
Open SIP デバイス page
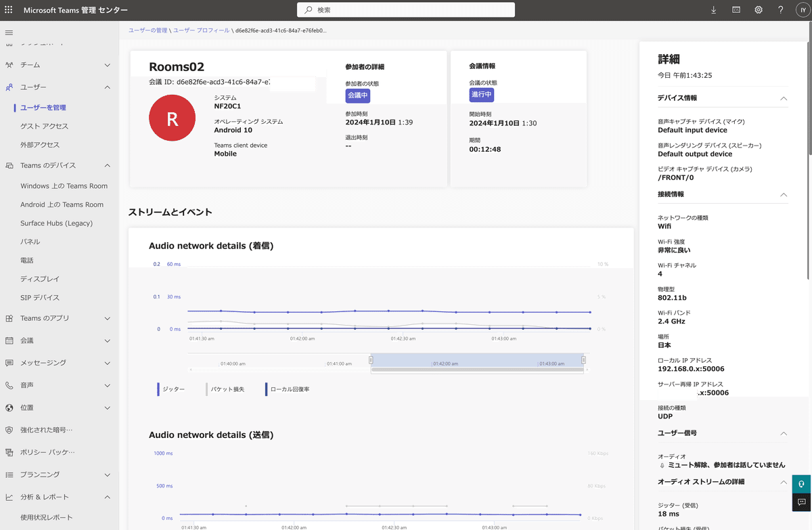(40, 298)
